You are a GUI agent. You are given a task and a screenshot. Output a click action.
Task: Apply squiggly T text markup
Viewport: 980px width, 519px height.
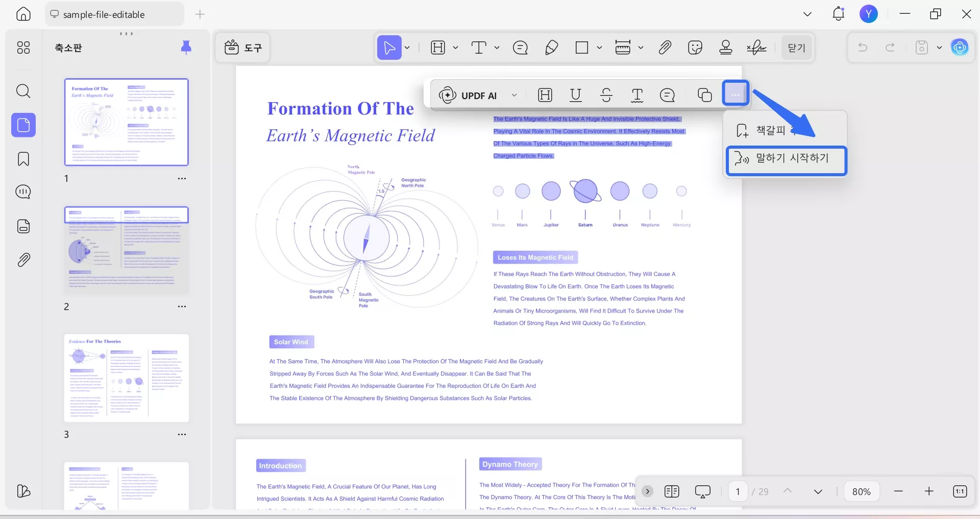point(637,95)
